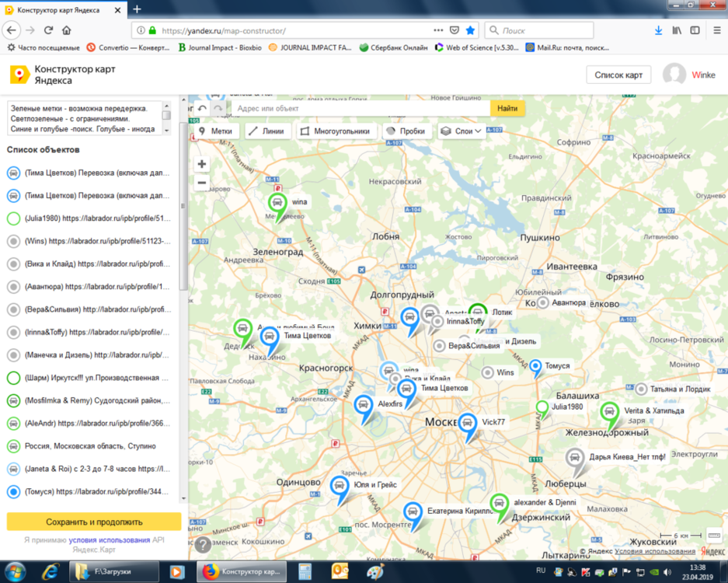Open the Winke user account menu
Viewport: 728px width, 583px height.
pyautogui.click(x=688, y=75)
